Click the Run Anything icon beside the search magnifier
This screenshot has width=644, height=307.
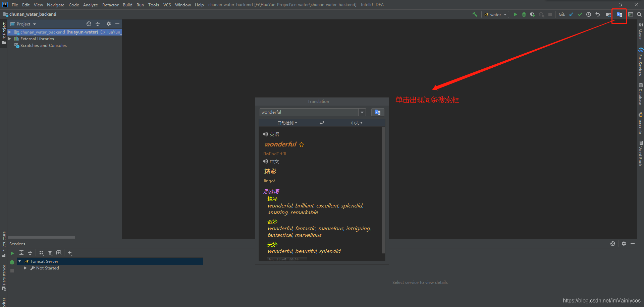coord(631,14)
